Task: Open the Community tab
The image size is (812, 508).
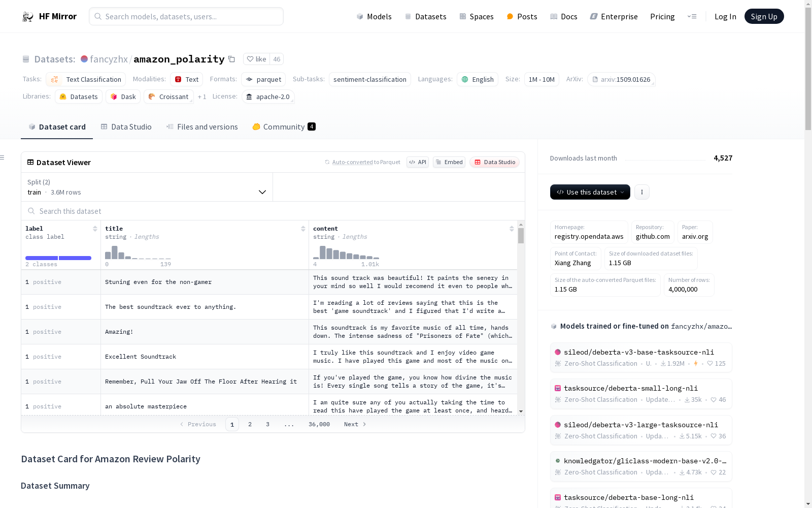Action: (x=284, y=127)
